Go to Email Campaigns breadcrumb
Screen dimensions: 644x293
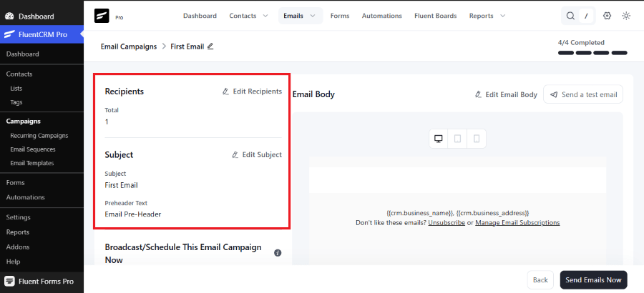(129, 46)
